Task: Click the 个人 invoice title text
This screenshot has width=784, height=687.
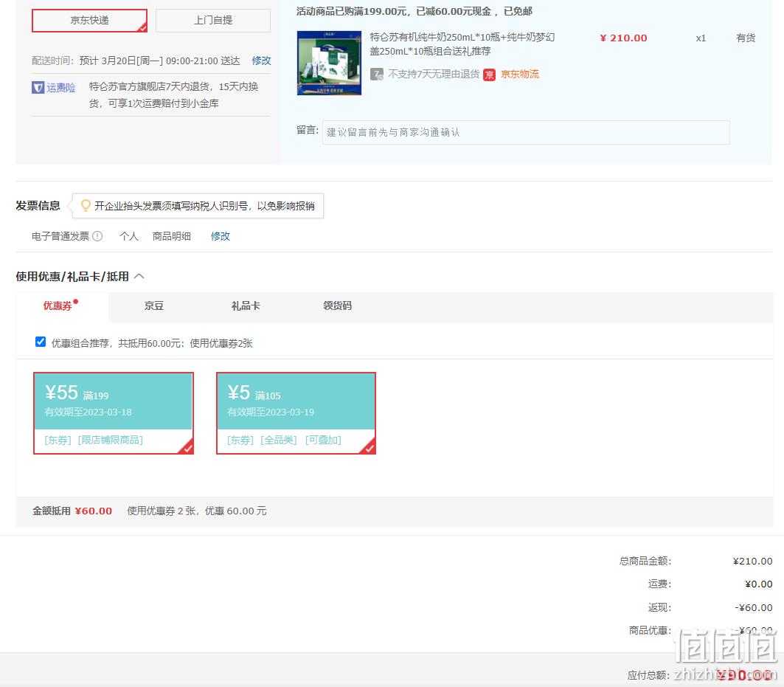Action: tap(128, 236)
